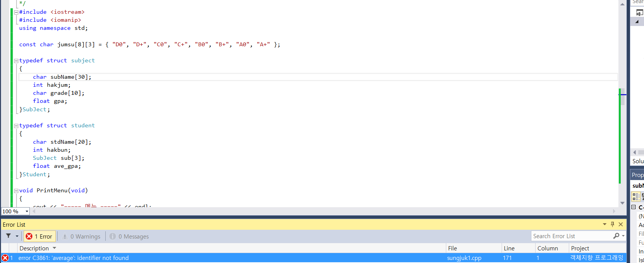Collapse the typedef struct student block
Screen dimensions: 644x263
16,126
